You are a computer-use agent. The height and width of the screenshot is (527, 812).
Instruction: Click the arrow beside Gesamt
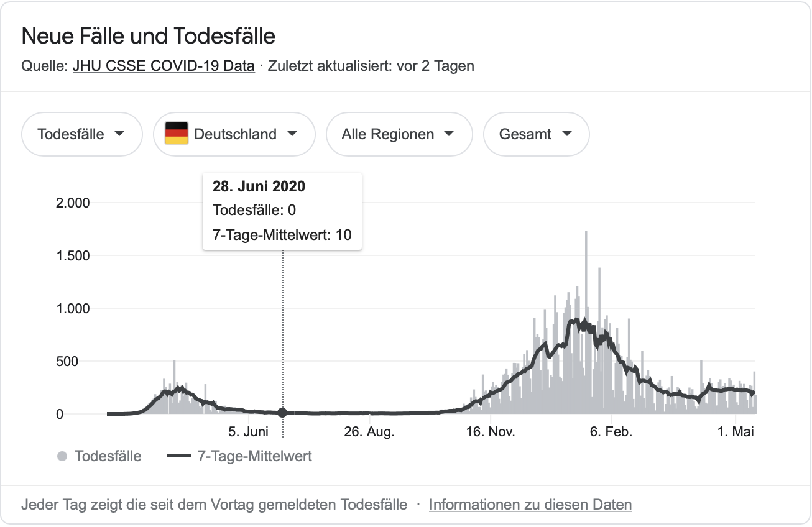[x=566, y=134]
